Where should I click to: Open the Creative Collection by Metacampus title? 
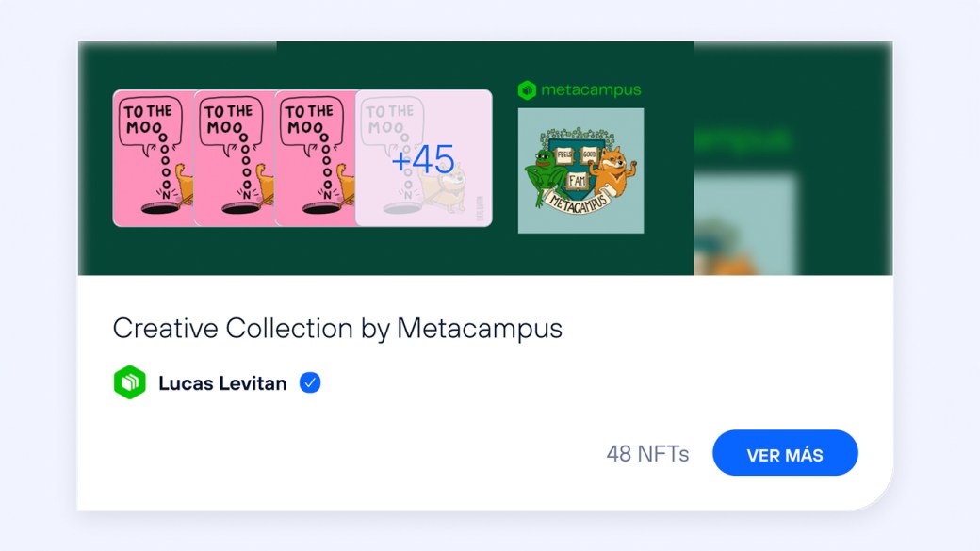(337, 329)
